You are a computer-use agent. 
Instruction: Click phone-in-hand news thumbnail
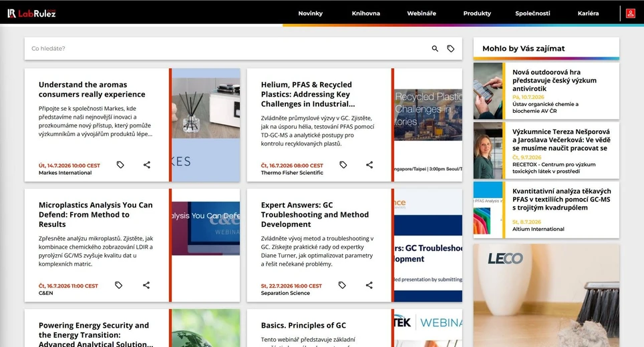click(x=488, y=91)
